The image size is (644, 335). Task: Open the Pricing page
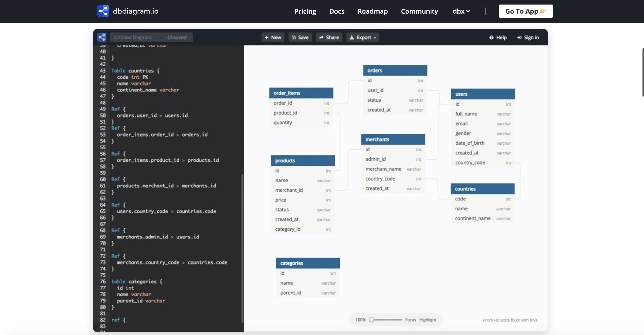click(305, 11)
